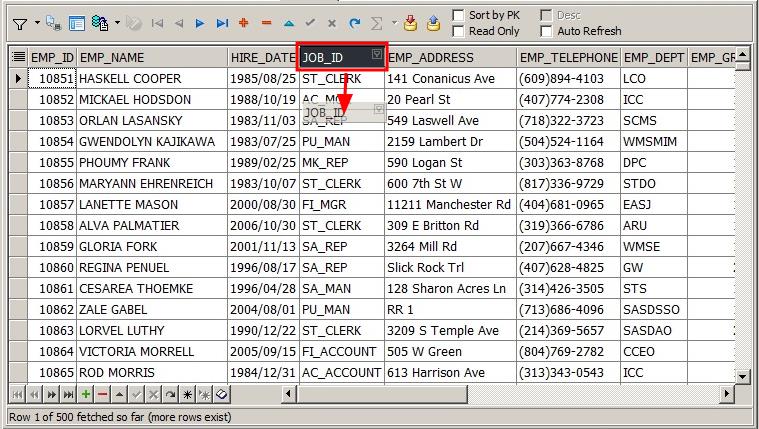Open JOB_ID column header dropdown
The width and height of the screenshot is (759, 429).
point(375,55)
